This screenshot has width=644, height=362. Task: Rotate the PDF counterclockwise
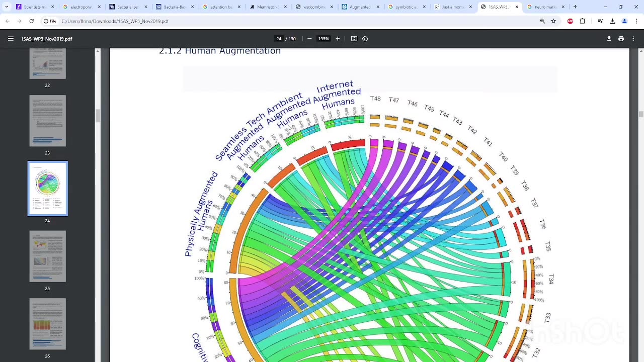click(x=365, y=39)
